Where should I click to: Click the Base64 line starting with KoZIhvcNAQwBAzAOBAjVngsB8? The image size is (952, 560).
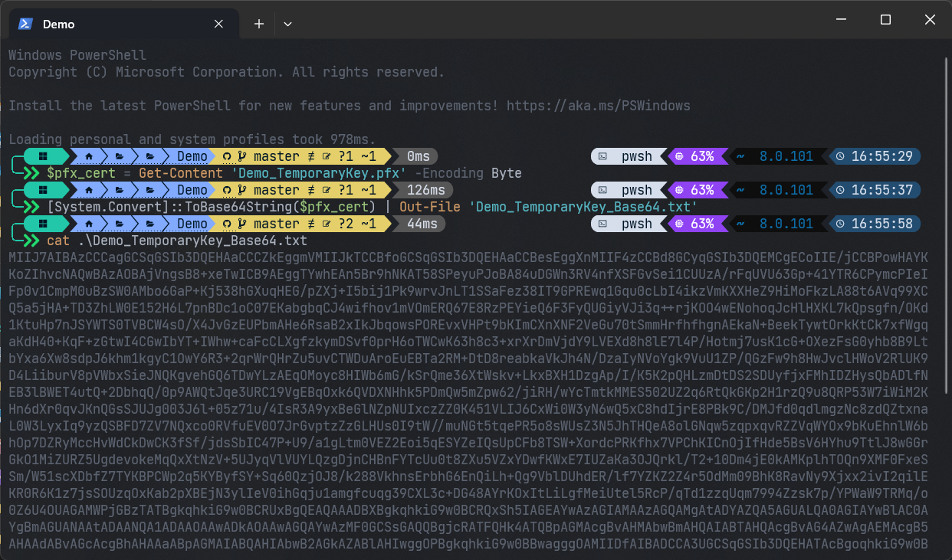468,274
